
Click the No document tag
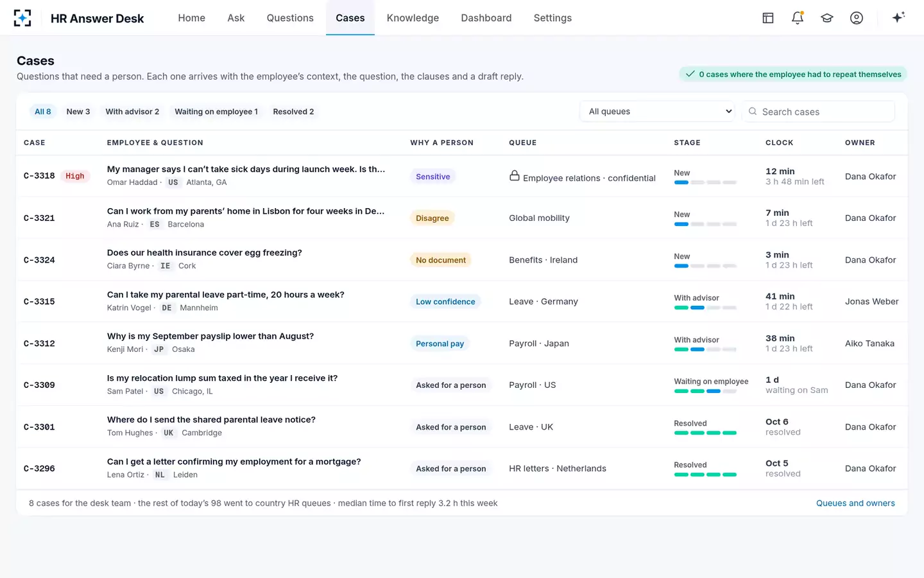pyautogui.click(x=441, y=260)
